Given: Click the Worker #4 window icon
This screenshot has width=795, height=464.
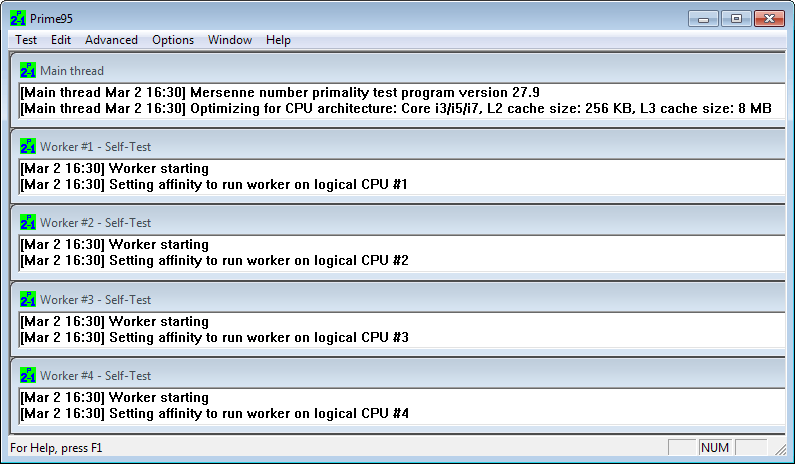Looking at the screenshot, I should click(28, 376).
